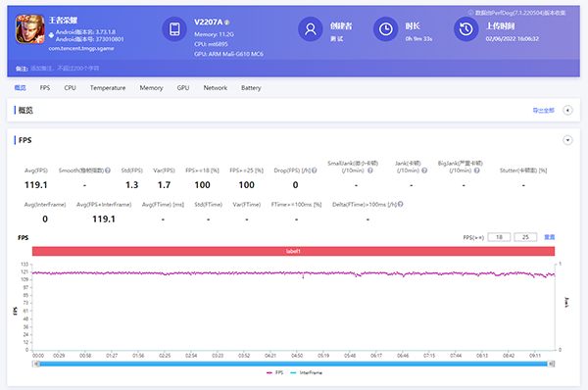The height and width of the screenshot is (390, 588).
Task: Click the device phone icon
Action: point(174,28)
